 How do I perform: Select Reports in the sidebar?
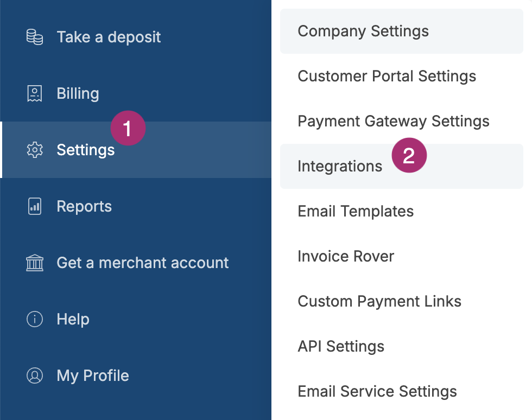pyautogui.click(x=84, y=206)
